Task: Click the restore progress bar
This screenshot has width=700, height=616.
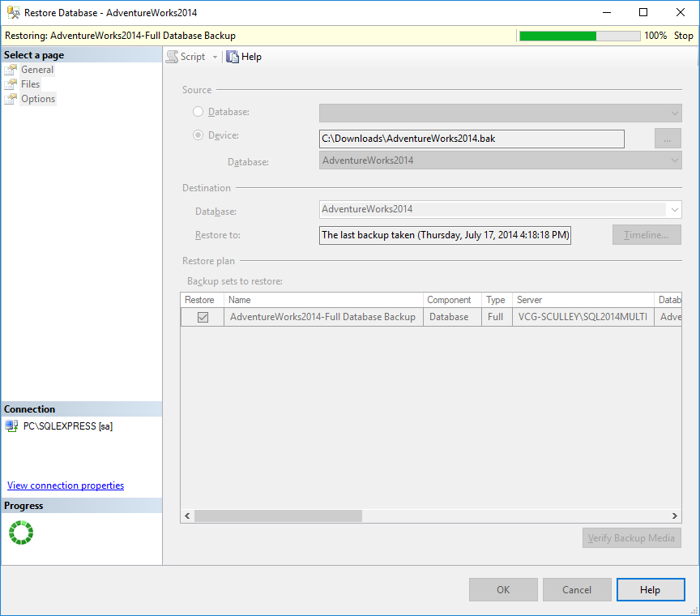Action: click(578, 36)
